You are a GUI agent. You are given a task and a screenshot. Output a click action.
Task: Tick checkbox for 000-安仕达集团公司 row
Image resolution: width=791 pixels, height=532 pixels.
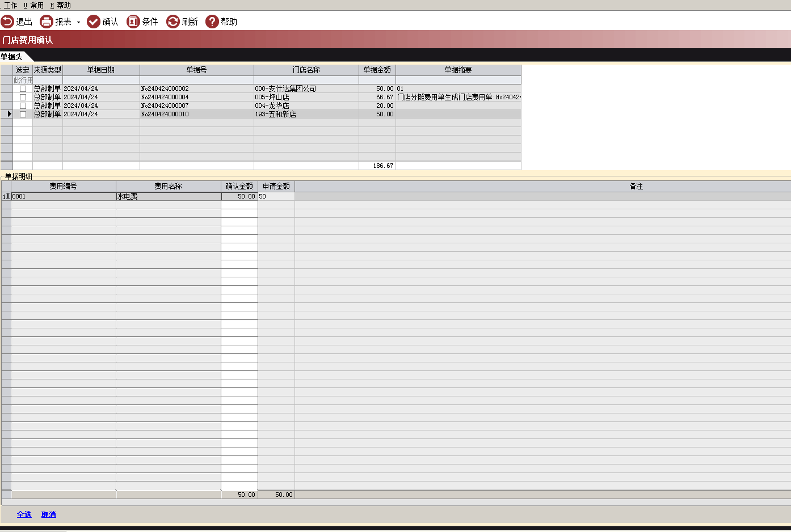click(x=23, y=88)
